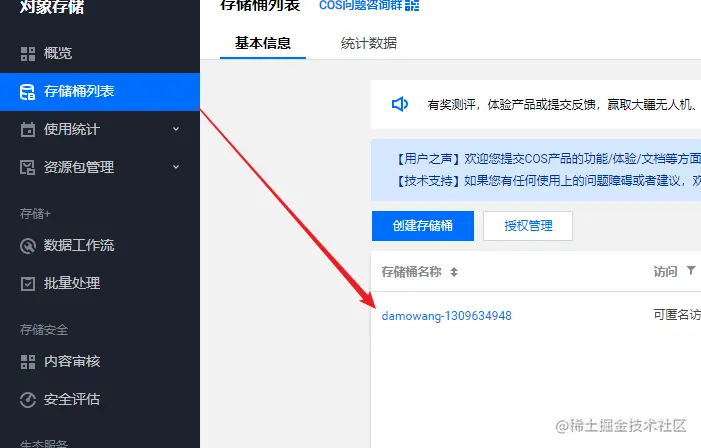Expand the 资源包管理 submenu chevron
This screenshot has width=701, height=448.
point(176,167)
